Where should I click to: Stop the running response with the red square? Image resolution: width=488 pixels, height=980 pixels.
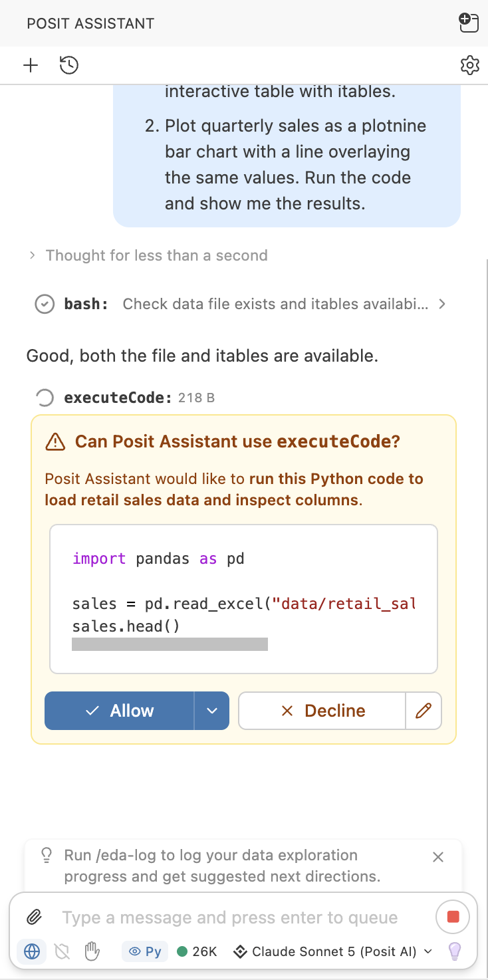coord(453,918)
